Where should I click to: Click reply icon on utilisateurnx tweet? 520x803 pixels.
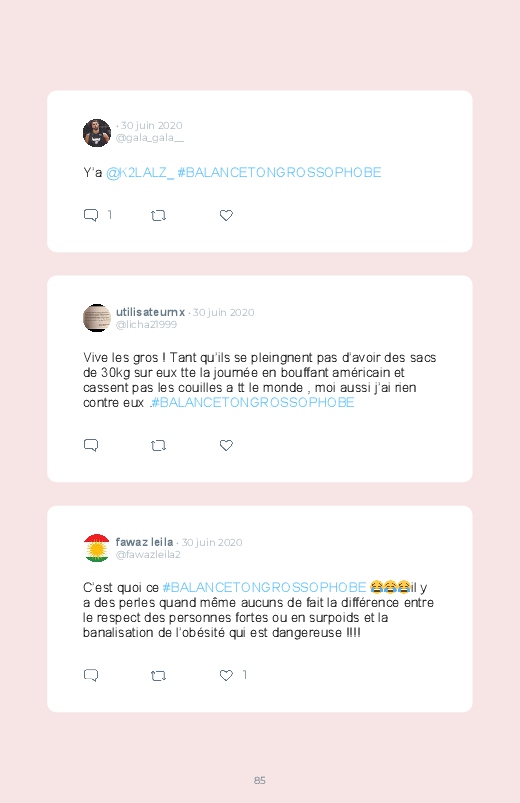tap(91, 445)
